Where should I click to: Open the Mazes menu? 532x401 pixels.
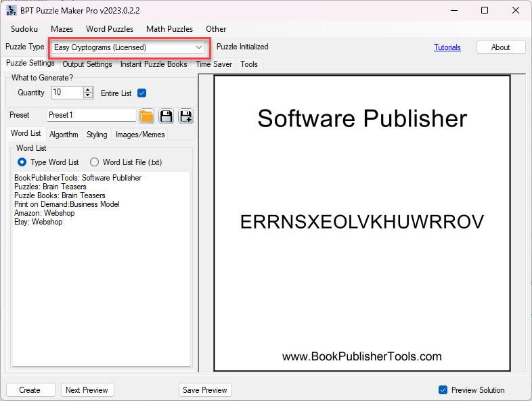(x=62, y=29)
